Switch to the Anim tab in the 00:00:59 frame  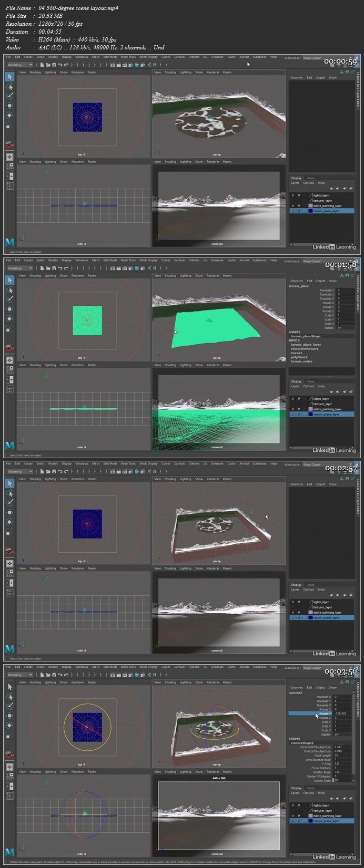[x=311, y=178]
